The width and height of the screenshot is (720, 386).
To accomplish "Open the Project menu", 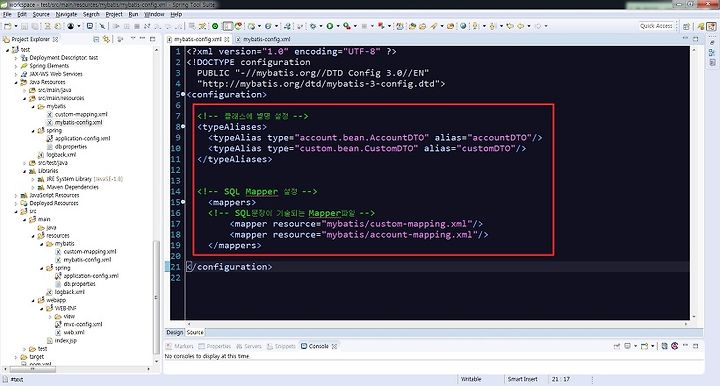I will pyautogui.click(x=114, y=15).
